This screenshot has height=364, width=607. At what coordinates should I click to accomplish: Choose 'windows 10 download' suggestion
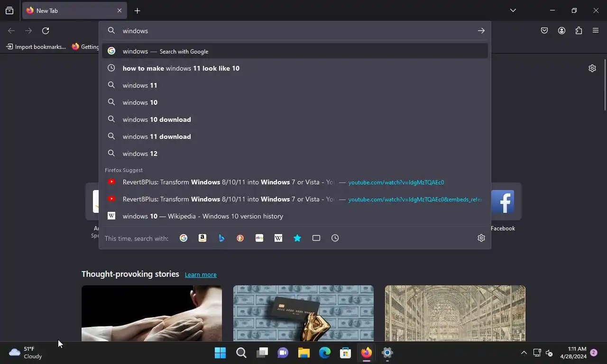click(295, 119)
